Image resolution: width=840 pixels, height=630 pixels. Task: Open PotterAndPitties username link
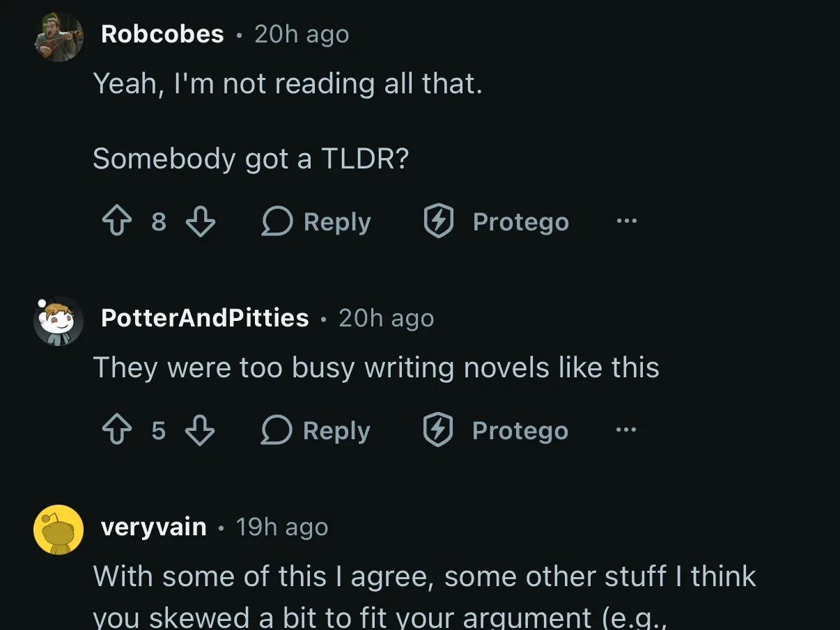205,318
